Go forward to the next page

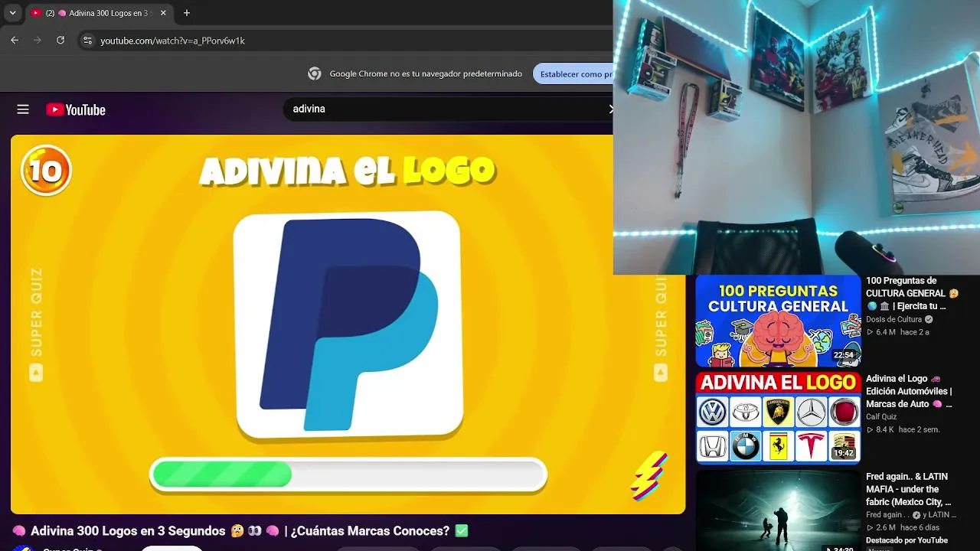tap(38, 41)
